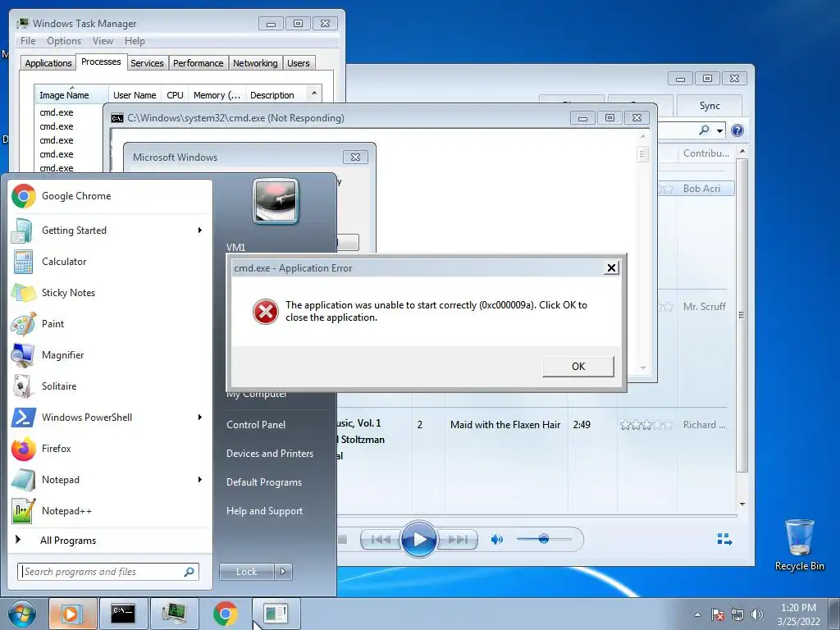Open Windows PowerShell from Start menu

(110, 418)
